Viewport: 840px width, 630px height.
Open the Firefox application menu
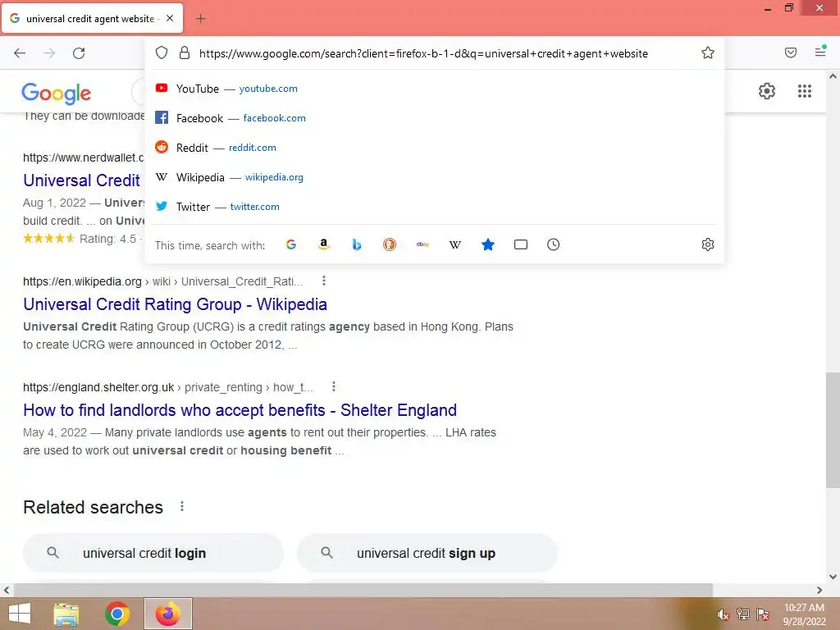click(x=820, y=52)
